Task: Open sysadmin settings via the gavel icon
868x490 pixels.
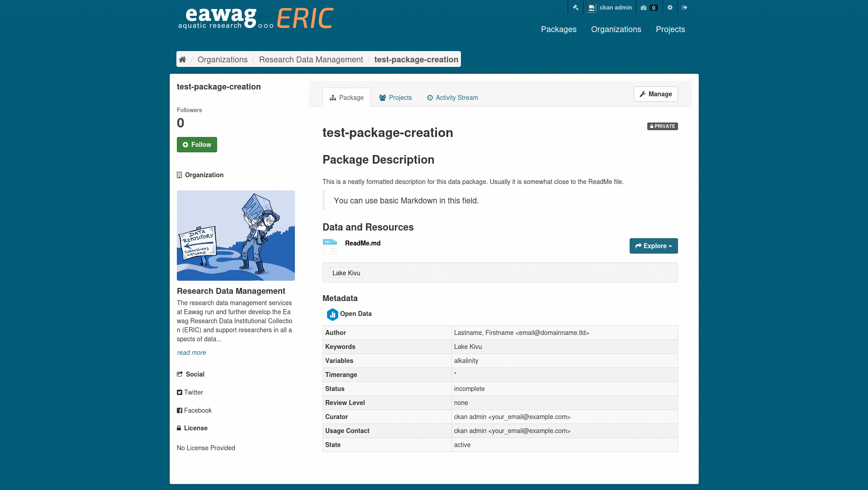Action: click(575, 7)
